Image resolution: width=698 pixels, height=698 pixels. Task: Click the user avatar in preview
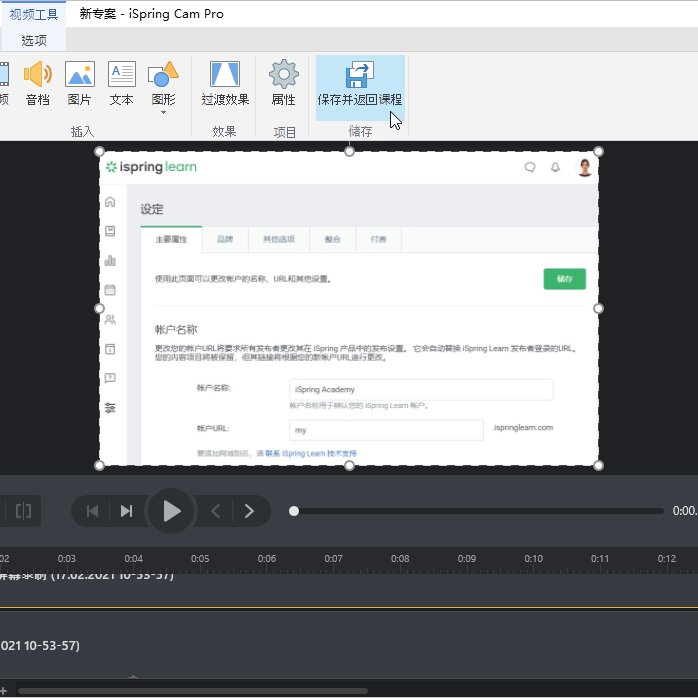click(584, 167)
